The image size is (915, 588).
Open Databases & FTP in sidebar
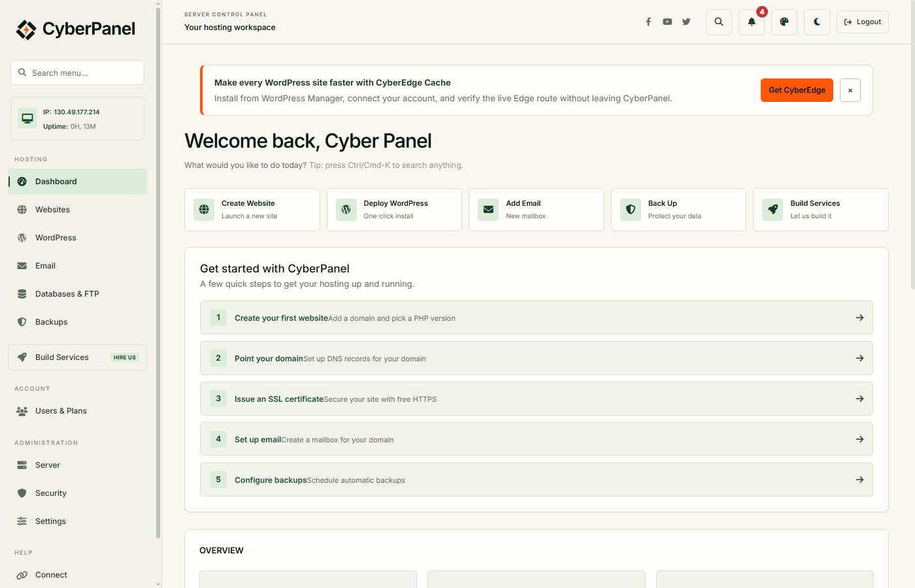tap(77, 294)
